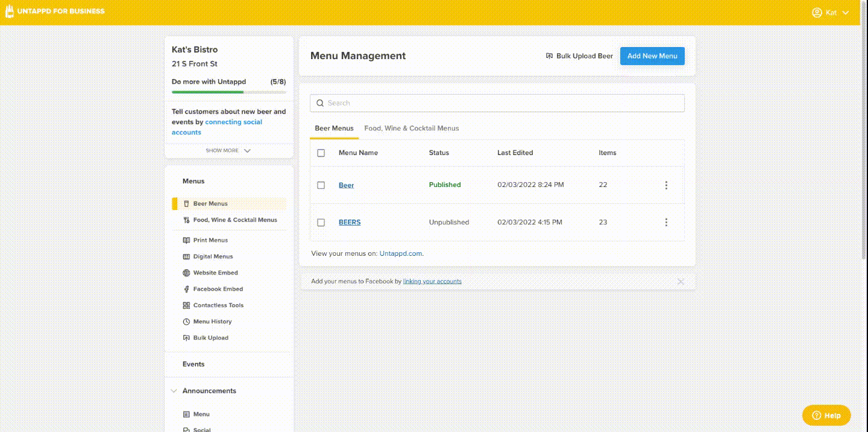Switch to Food, Wine & Cocktail Menus tab
The image size is (868, 432).
(412, 129)
